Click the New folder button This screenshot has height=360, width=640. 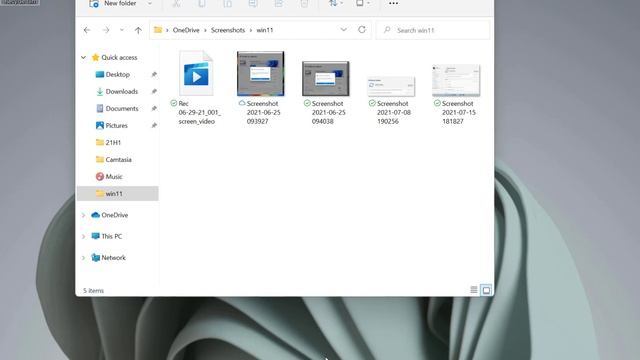[x=113, y=4]
